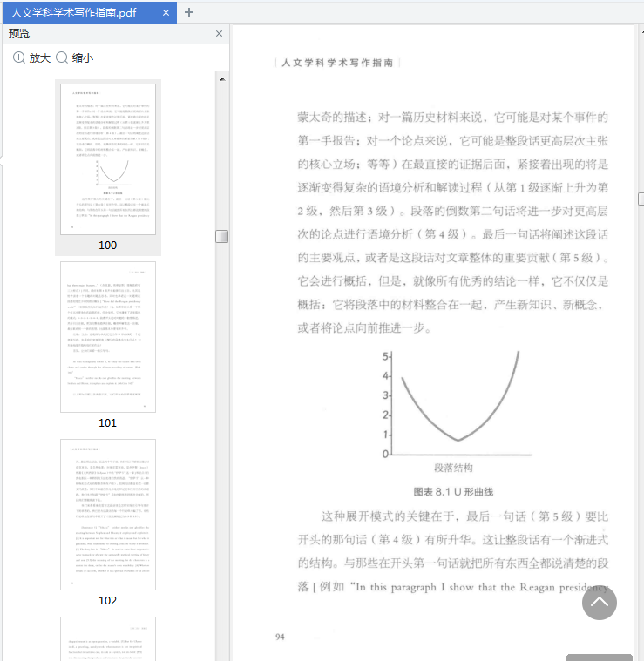The width and height of the screenshot is (644, 661).
Task: Click the page label 101
Action: (x=107, y=423)
